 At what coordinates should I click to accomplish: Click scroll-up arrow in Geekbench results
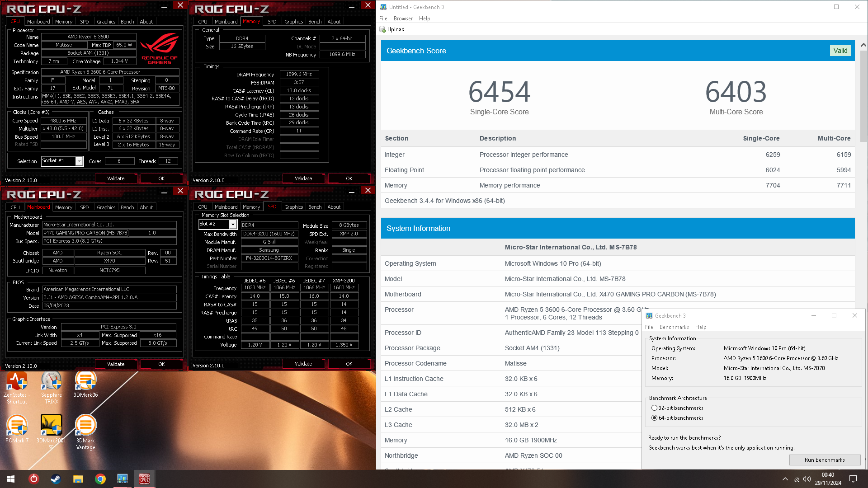click(x=863, y=45)
